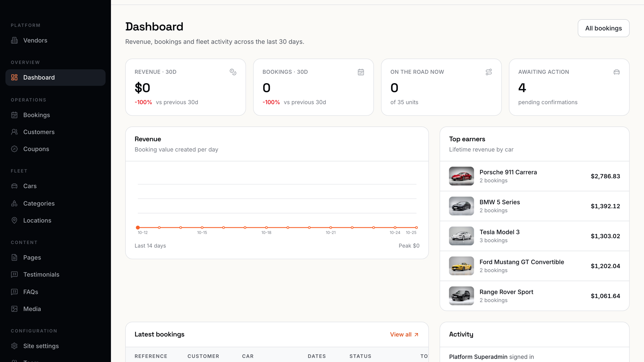Click the Dashboard grid icon in sidebar
This screenshot has width=644, height=362.
point(14,77)
